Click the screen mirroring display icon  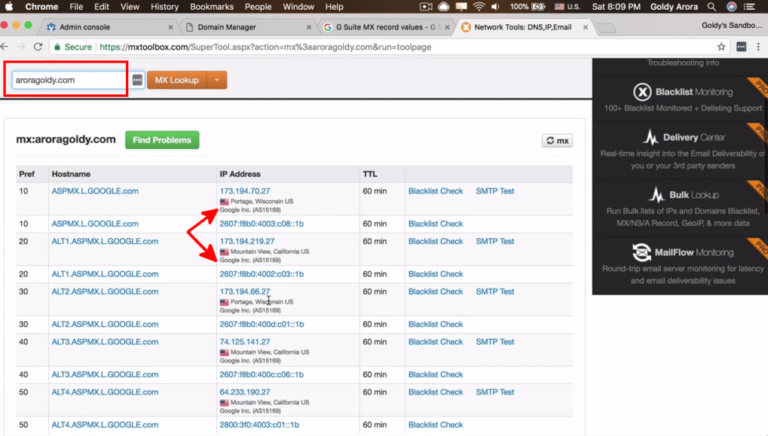461,7
